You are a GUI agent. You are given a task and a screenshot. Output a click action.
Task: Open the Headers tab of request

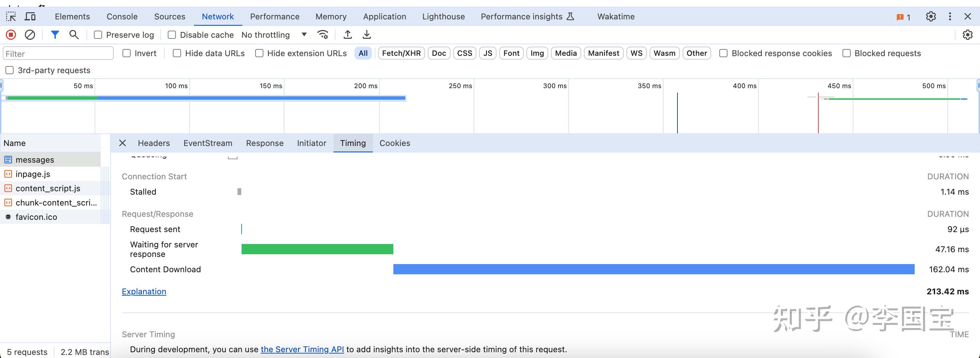coord(154,143)
